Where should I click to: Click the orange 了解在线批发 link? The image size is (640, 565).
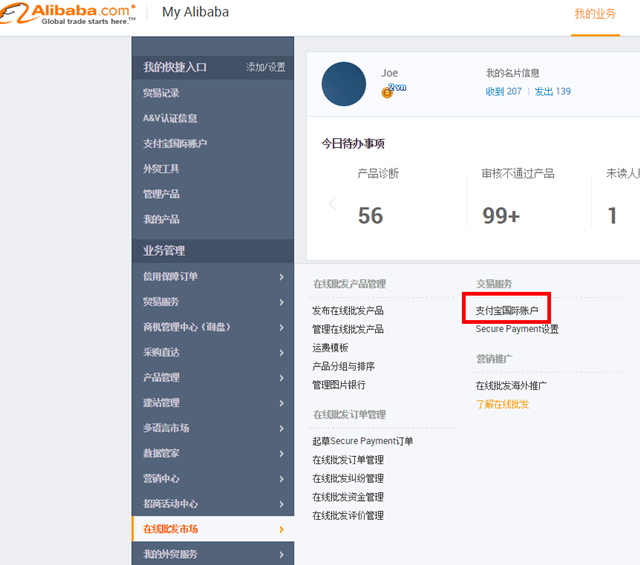[502, 404]
